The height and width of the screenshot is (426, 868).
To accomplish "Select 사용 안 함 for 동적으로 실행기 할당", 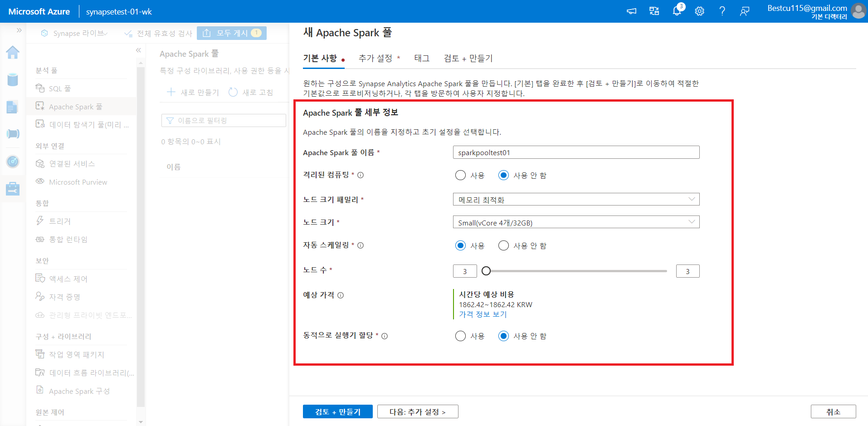I will pos(503,336).
